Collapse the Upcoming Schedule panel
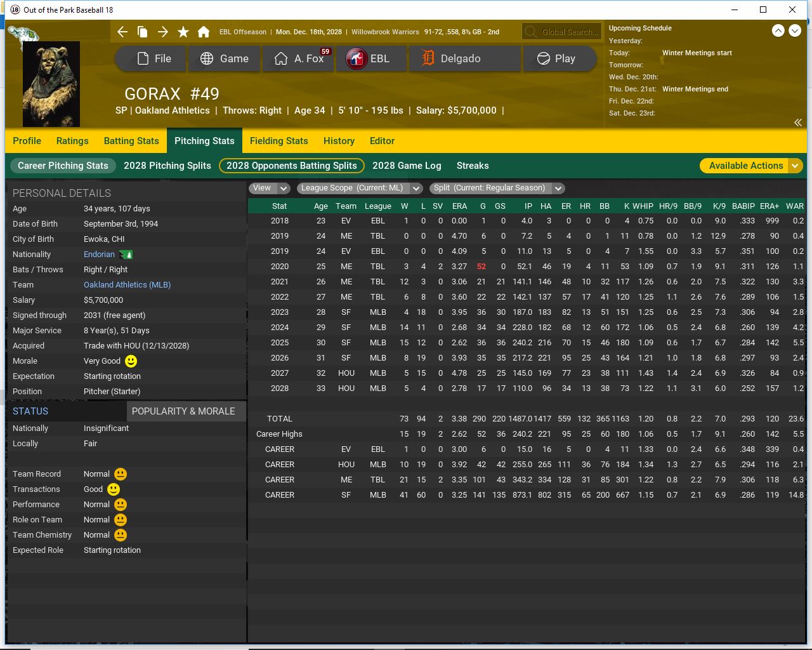Screen dimensions: 812x650 [x=797, y=123]
